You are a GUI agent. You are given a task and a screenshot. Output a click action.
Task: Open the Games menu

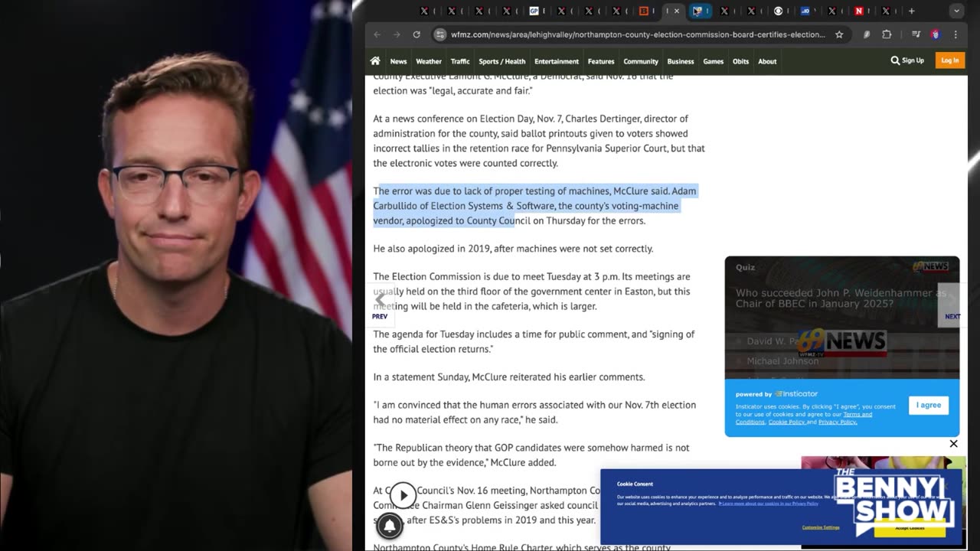[714, 61]
